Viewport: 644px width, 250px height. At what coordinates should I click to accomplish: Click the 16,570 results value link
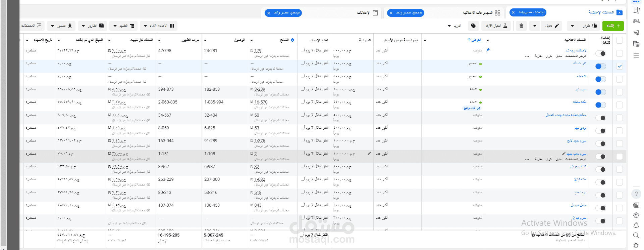(261, 102)
